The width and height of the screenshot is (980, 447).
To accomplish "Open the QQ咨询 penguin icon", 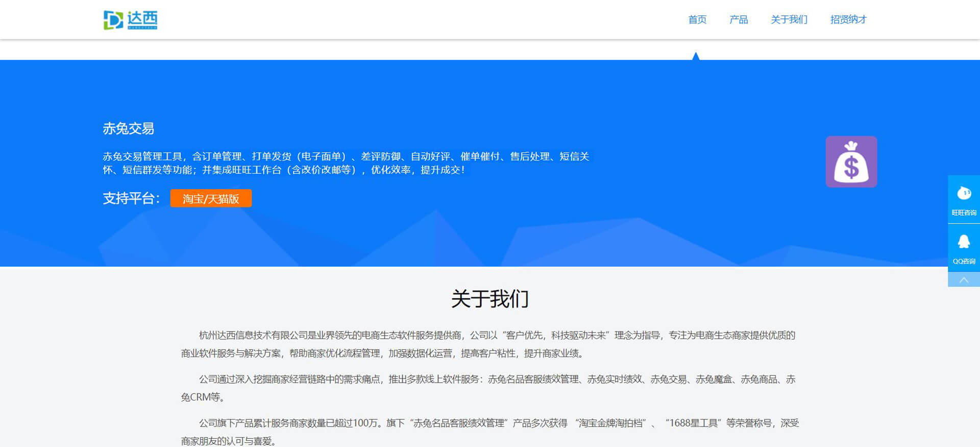I will point(964,242).
